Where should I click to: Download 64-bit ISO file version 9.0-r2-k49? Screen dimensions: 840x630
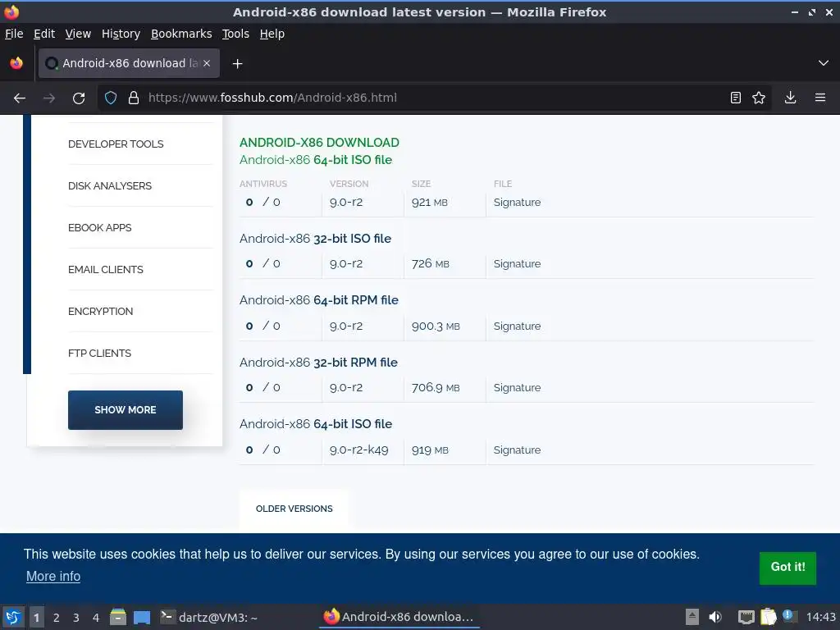[316, 424]
